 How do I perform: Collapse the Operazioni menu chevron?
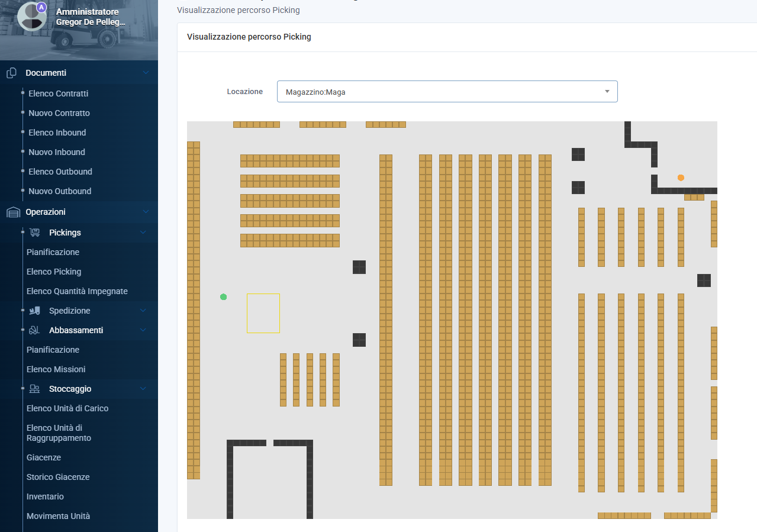coord(146,212)
